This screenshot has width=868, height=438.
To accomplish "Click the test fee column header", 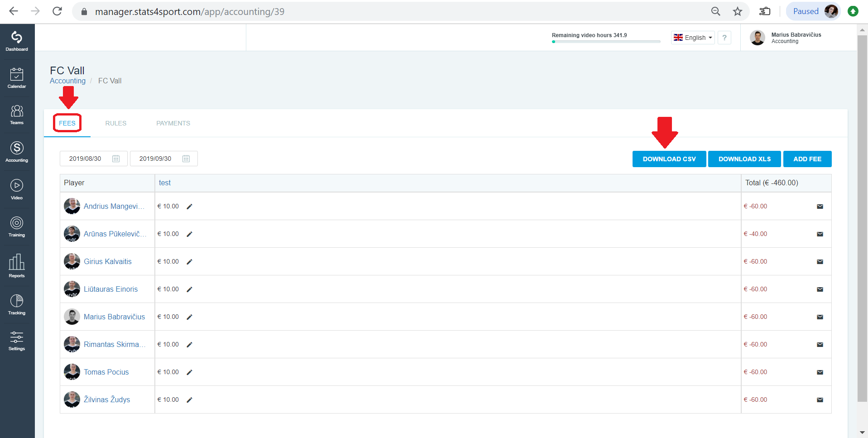I will click(165, 183).
